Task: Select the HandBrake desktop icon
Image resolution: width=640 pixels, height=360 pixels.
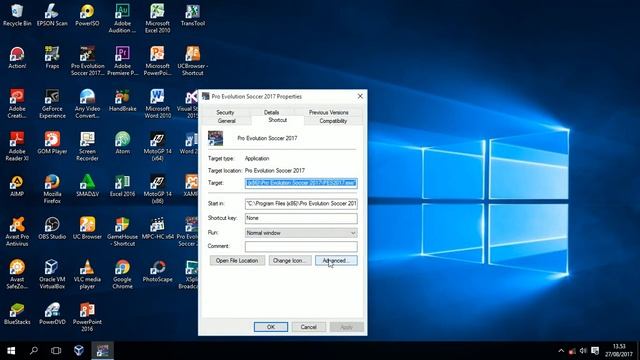Action: tap(122, 100)
